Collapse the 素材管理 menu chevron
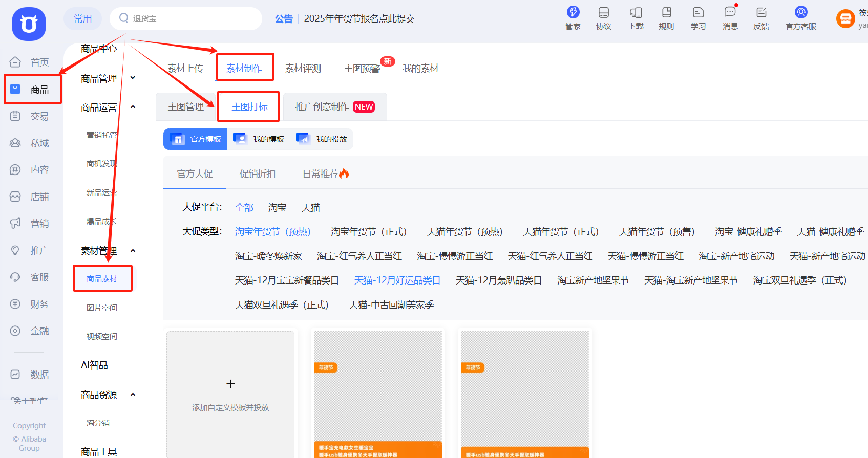 click(x=133, y=251)
